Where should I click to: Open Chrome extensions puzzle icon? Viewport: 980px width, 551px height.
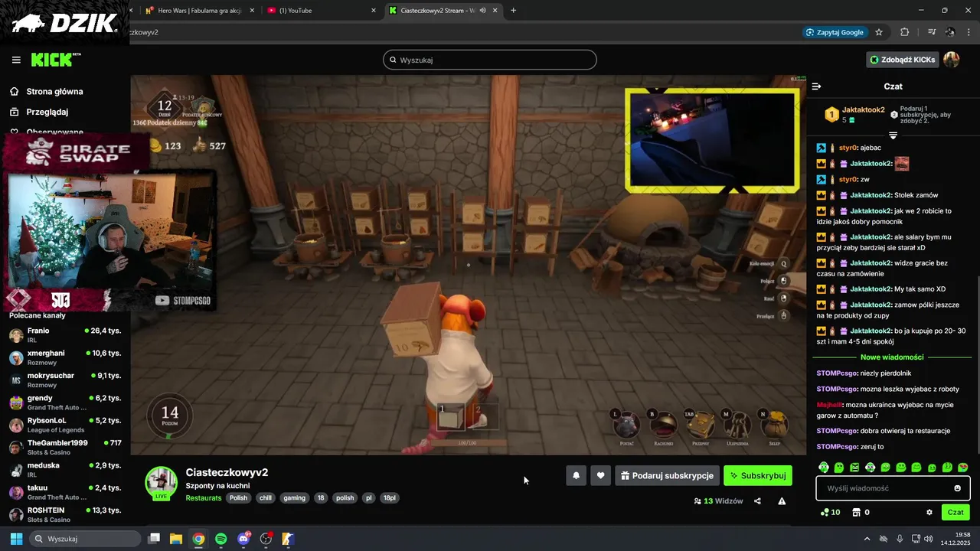coord(904,32)
